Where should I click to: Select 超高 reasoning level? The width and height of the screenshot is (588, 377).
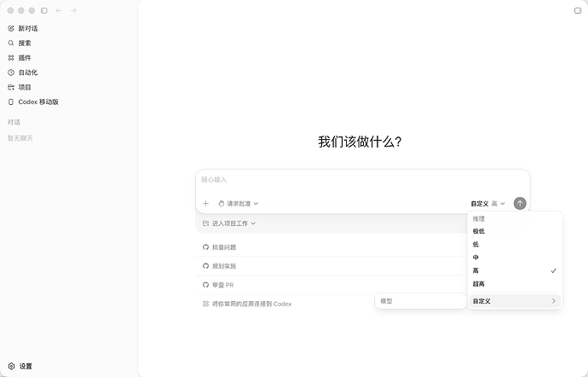coord(515,284)
